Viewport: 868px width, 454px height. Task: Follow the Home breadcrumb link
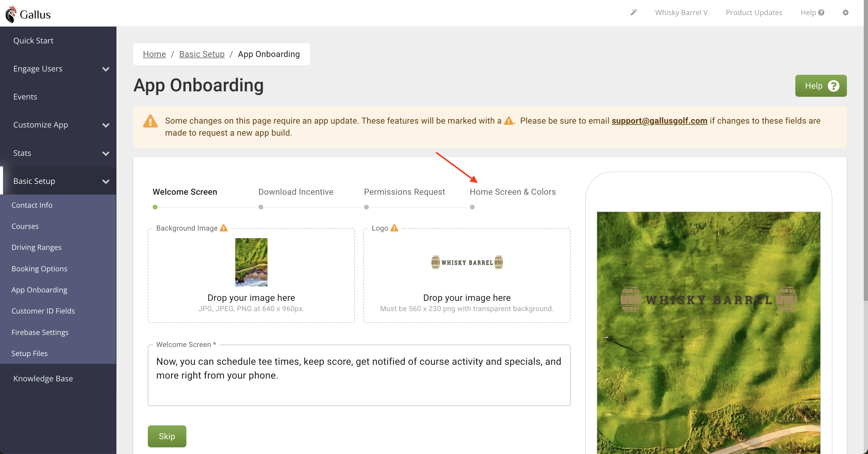point(154,54)
